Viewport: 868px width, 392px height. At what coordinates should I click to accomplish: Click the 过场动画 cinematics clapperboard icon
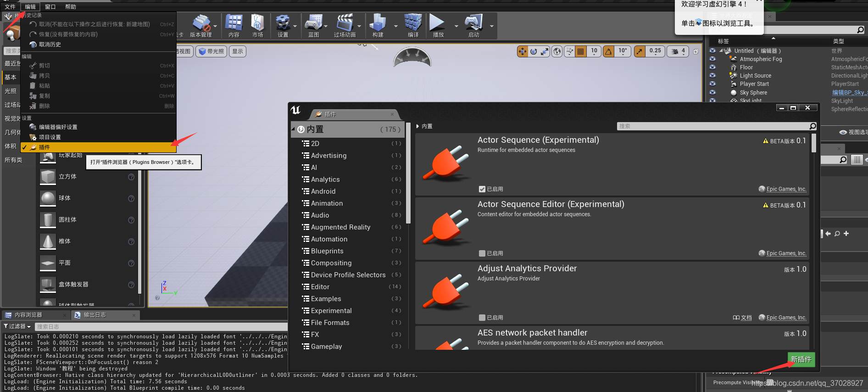(345, 22)
